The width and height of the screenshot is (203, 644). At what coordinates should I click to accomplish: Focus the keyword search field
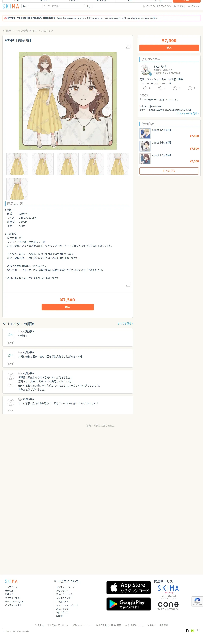63,6
